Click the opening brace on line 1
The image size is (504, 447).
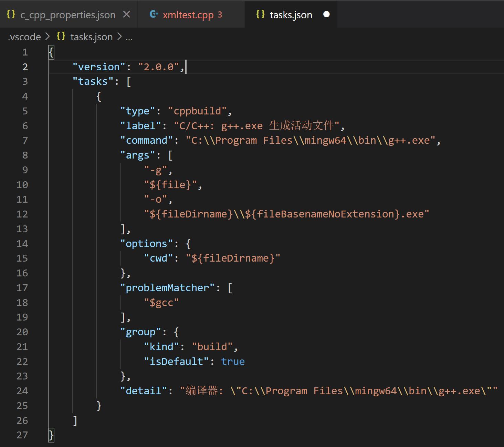tap(51, 52)
